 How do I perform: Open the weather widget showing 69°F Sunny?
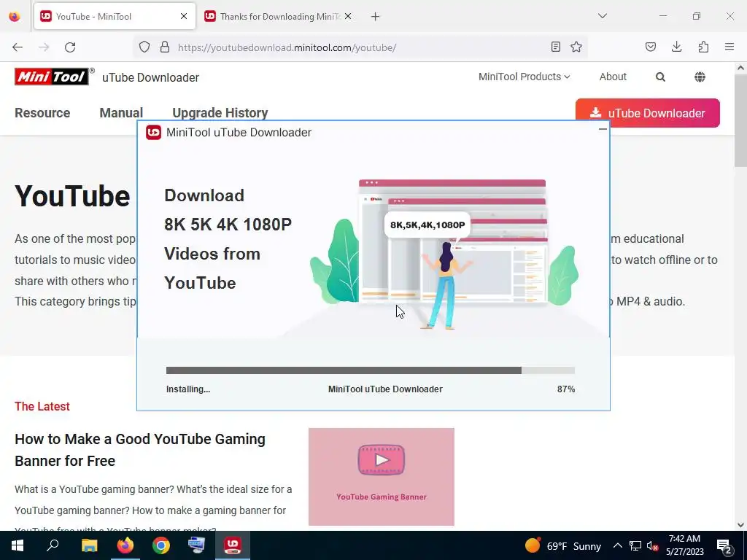point(562,545)
